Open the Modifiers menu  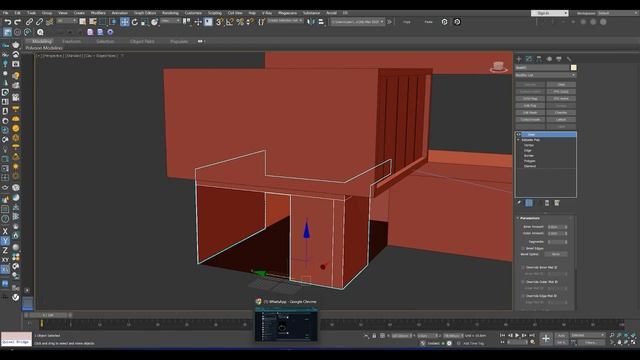(x=98, y=13)
